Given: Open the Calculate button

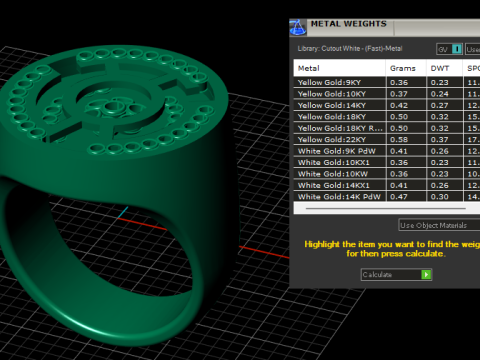Looking at the screenshot, I should pyautogui.click(x=396, y=274).
